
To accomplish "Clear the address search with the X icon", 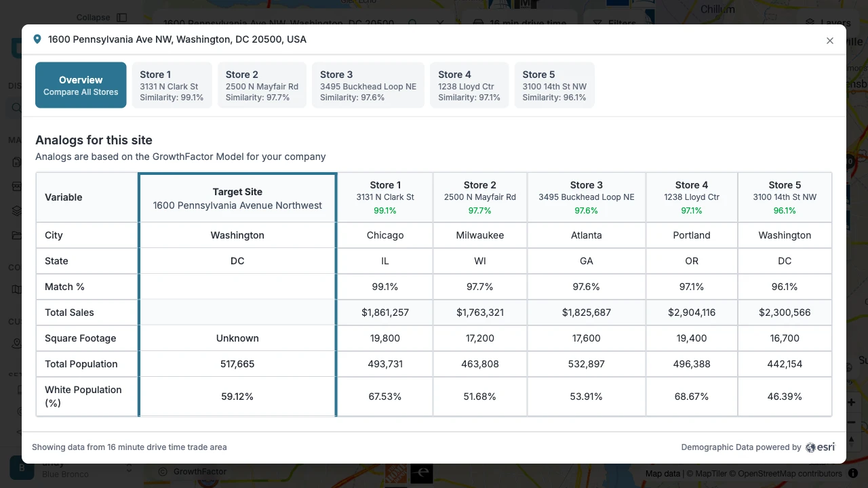I will click(440, 23).
